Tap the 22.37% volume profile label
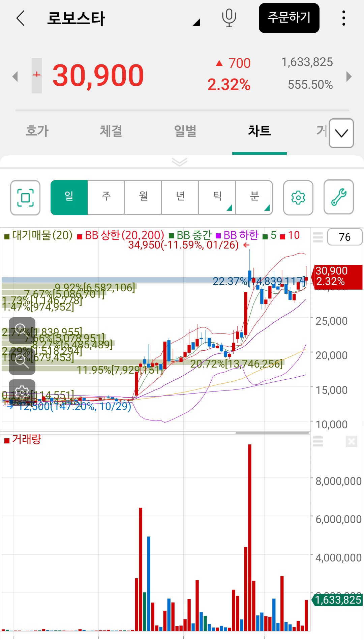This screenshot has width=364, height=640. coord(259,281)
